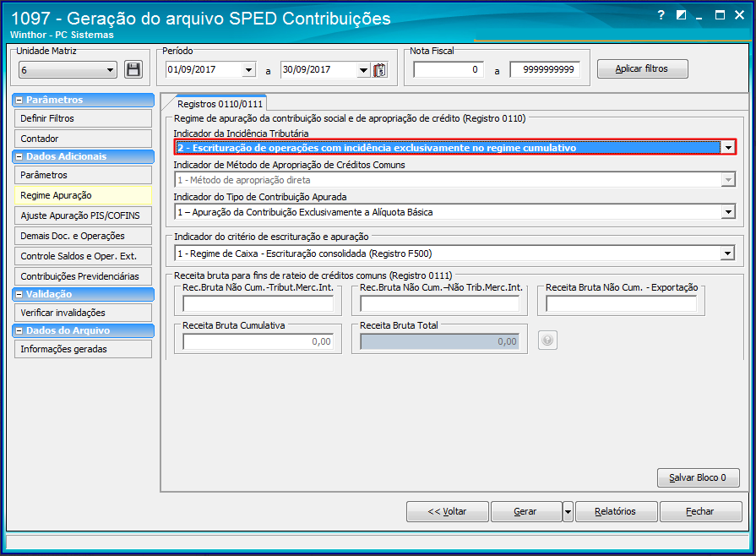Image resolution: width=756 pixels, height=556 pixels.
Task: Click Receita Bruta Não Cum. - Exportação field
Action: pos(622,304)
